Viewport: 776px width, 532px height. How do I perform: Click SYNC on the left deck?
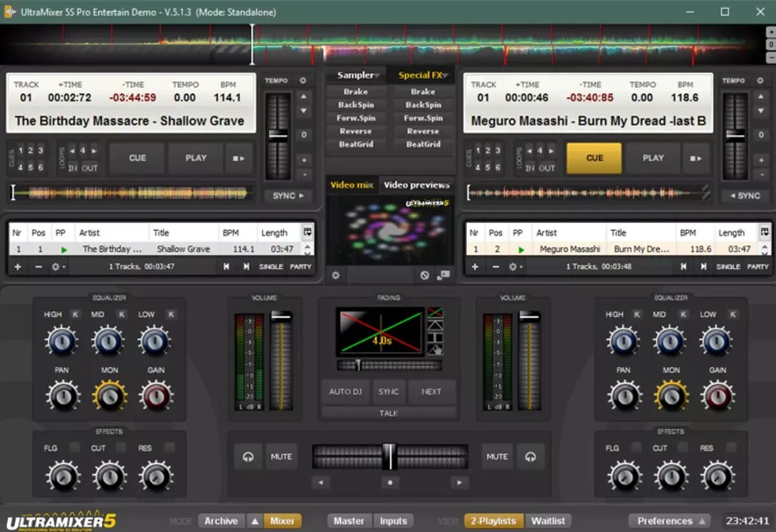288,195
